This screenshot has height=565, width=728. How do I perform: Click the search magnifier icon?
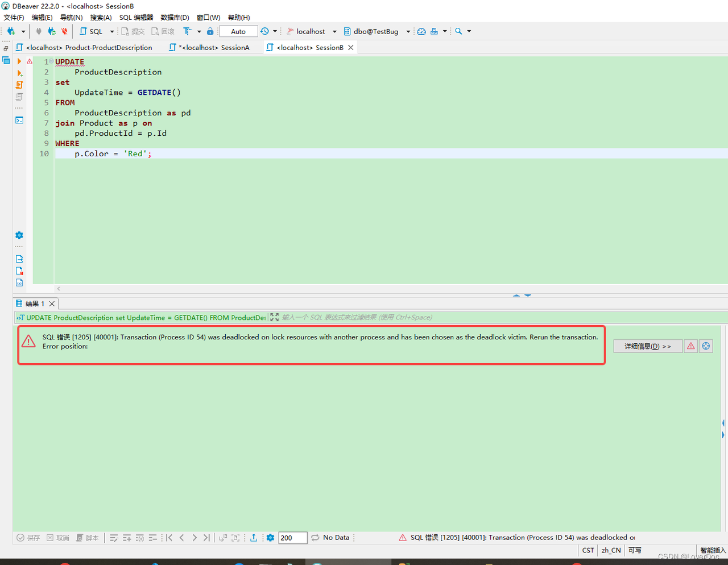pyautogui.click(x=458, y=31)
